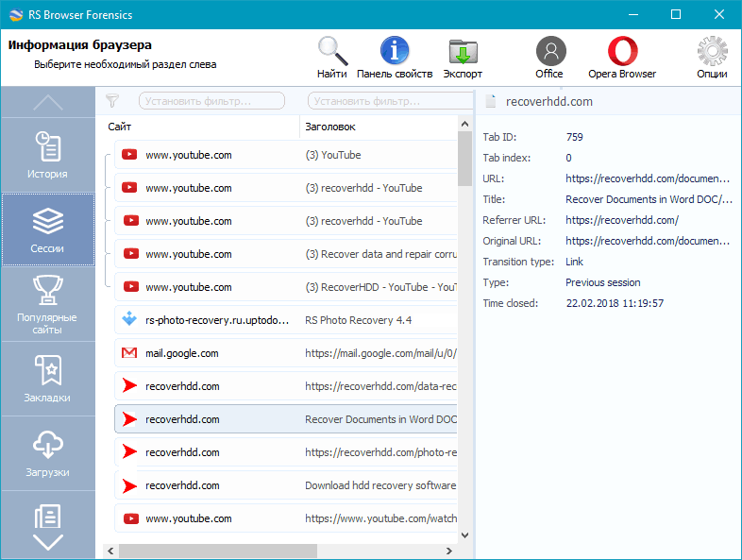
Task: Click the sidebar scroll-up chevron
Action: [x=48, y=102]
